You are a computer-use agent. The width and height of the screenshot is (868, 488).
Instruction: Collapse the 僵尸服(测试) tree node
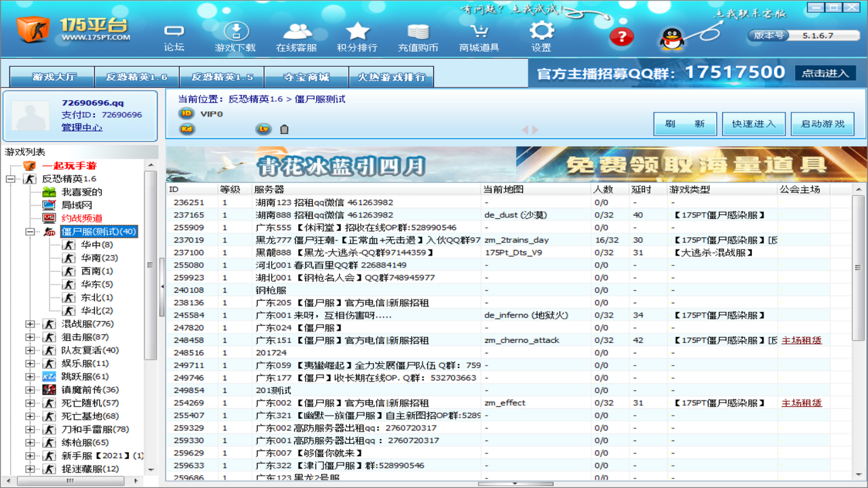[30, 232]
